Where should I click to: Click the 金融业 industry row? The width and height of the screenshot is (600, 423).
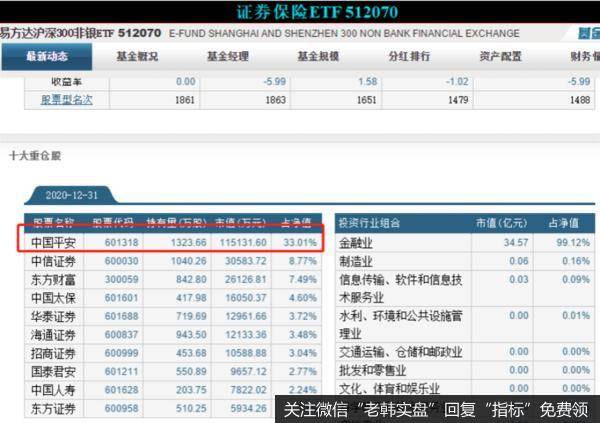[465, 242]
